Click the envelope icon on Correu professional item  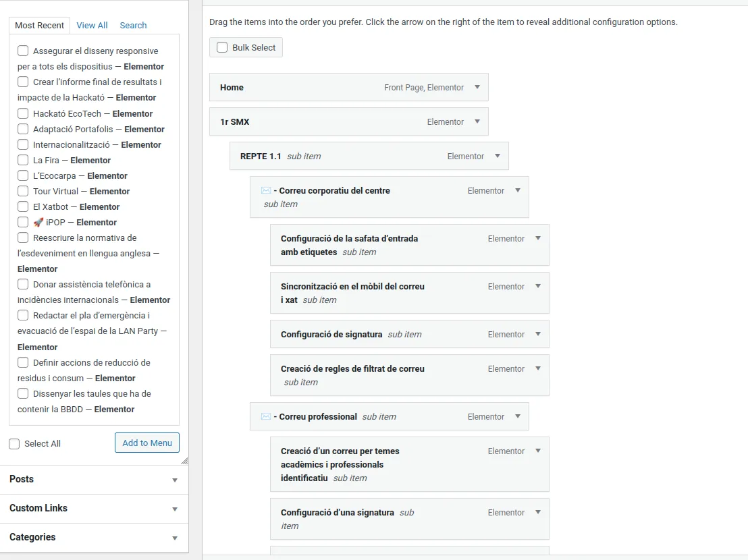tap(266, 417)
